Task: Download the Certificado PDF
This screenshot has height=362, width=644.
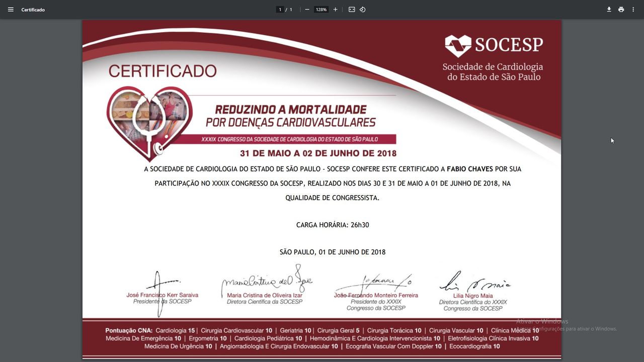Action: (x=609, y=10)
